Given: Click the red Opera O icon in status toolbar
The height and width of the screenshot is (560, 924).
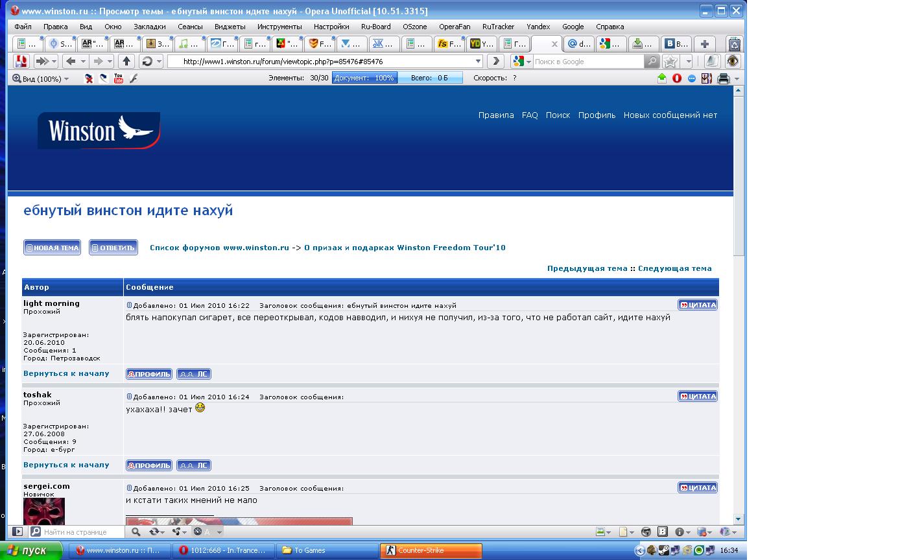Looking at the screenshot, I should coord(677,78).
